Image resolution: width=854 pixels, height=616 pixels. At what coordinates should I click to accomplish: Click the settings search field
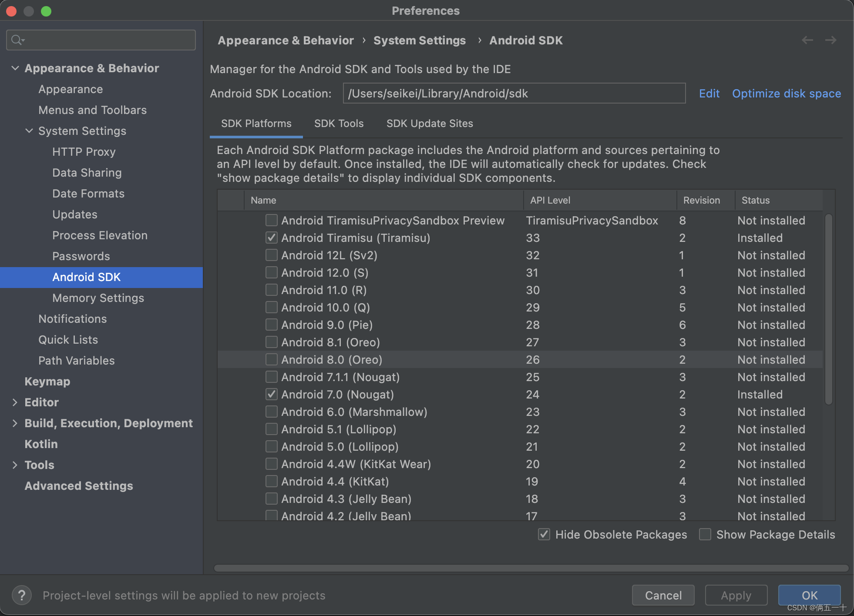click(101, 40)
